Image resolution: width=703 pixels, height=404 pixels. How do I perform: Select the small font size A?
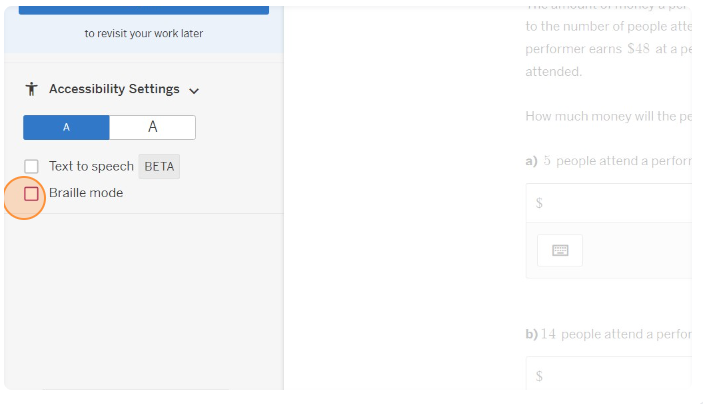[x=66, y=127]
